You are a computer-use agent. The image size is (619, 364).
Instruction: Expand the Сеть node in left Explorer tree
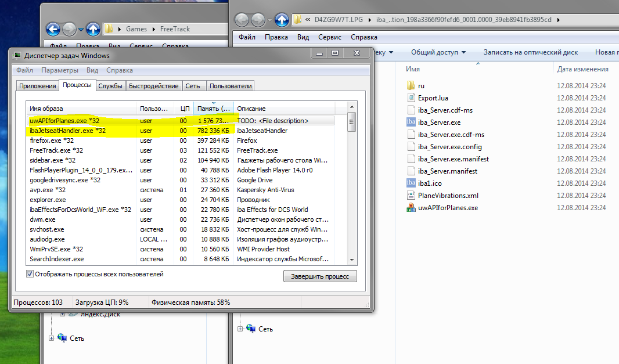(51, 338)
